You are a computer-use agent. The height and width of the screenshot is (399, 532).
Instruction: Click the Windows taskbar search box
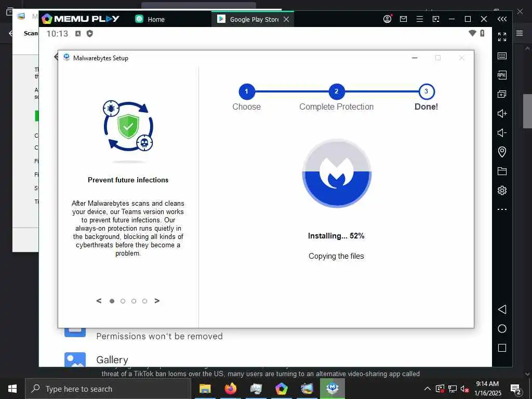tap(108, 389)
